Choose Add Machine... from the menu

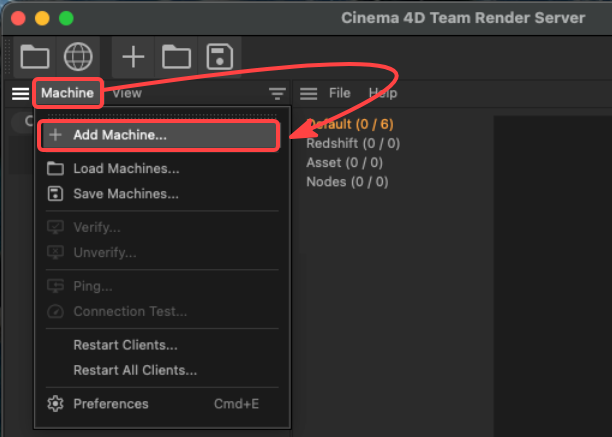pos(159,135)
